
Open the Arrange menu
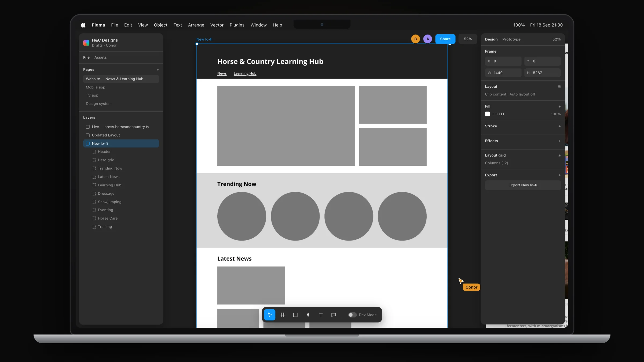[196, 25]
